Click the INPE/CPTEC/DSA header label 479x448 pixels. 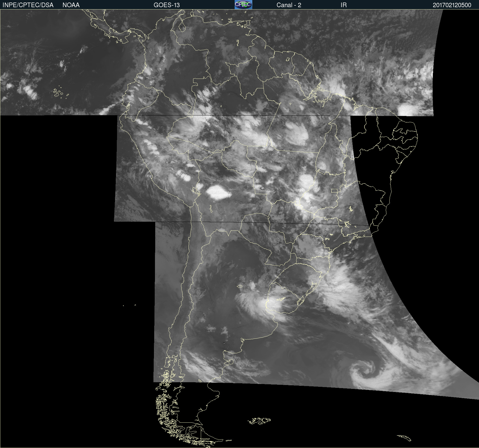(28, 5)
